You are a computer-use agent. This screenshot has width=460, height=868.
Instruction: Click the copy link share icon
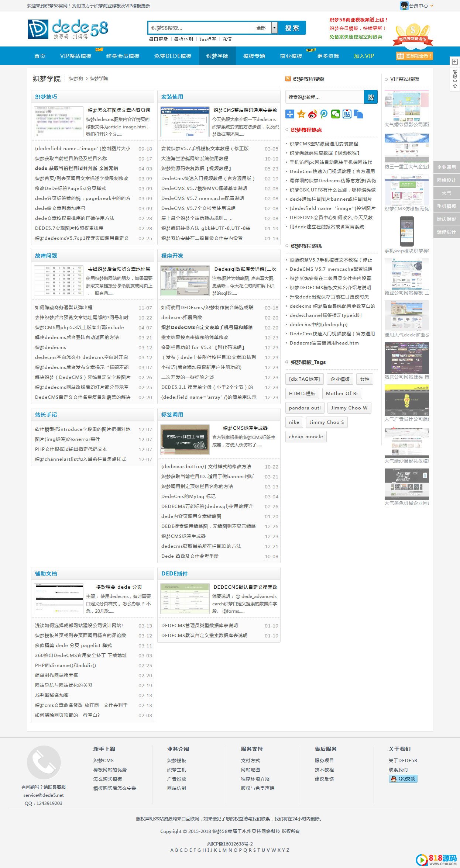click(x=358, y=114)
